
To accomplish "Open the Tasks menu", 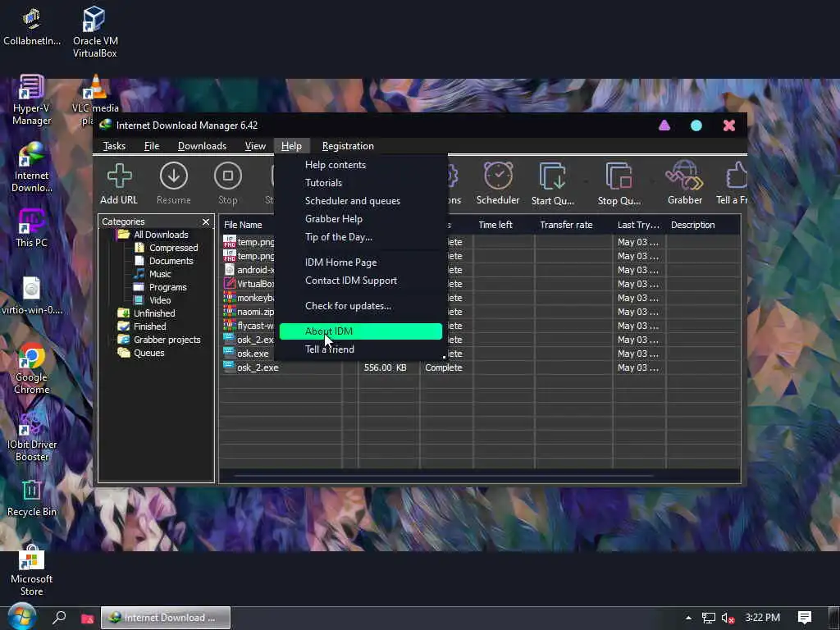I will click(x=114, y=146).
